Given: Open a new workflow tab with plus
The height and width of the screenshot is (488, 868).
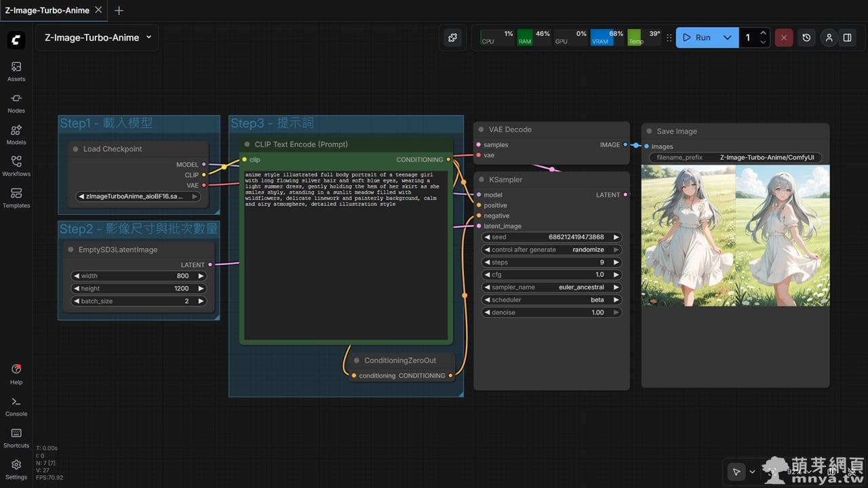Looking at the screenshot, I should tap(119, 11).
